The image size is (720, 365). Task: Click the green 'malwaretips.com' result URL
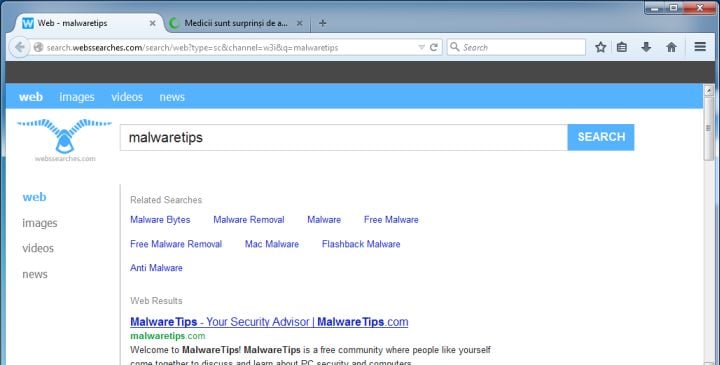pyautogui.click(x=168, y=336)
